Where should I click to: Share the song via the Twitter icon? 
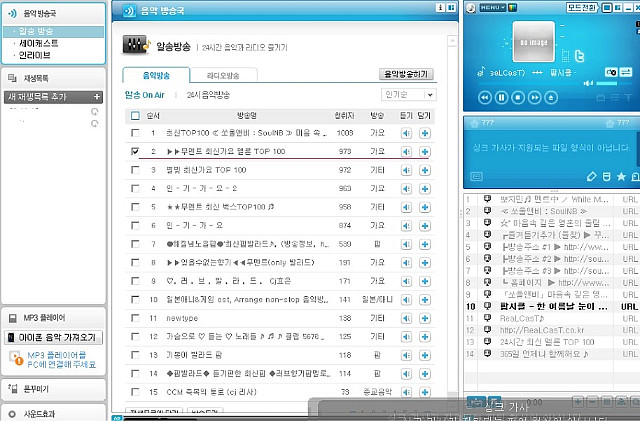tap(579, 56)
